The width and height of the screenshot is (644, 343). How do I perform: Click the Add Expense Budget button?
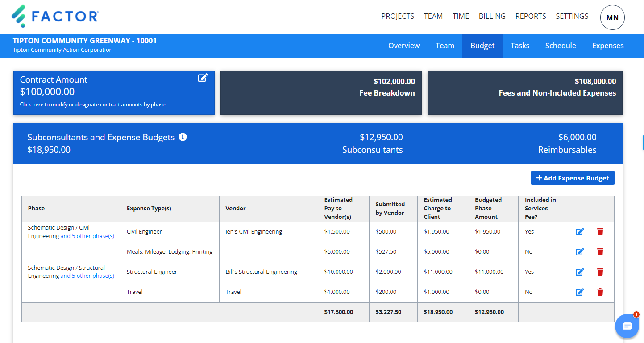click(x=573, y=178)
